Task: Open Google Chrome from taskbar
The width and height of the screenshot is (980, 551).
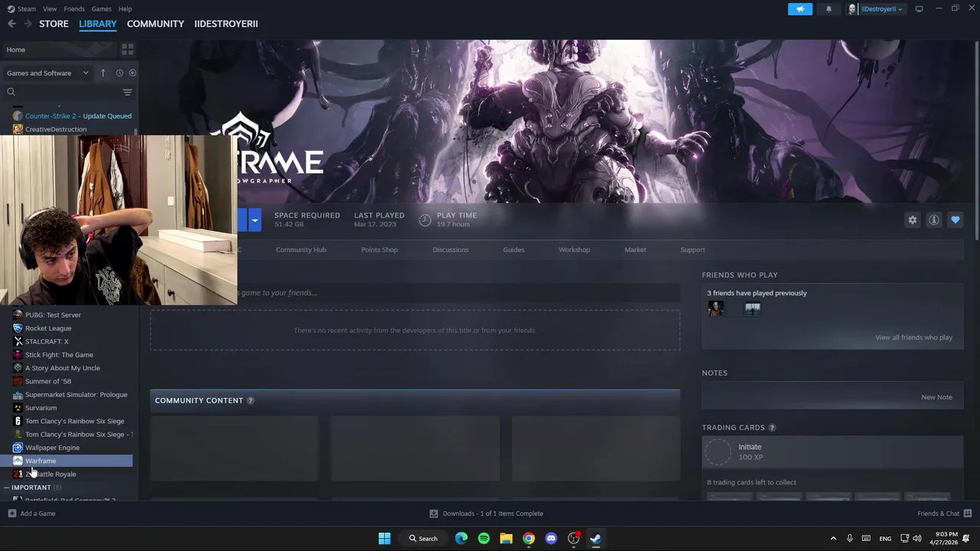Action: [x=528, y=538]
